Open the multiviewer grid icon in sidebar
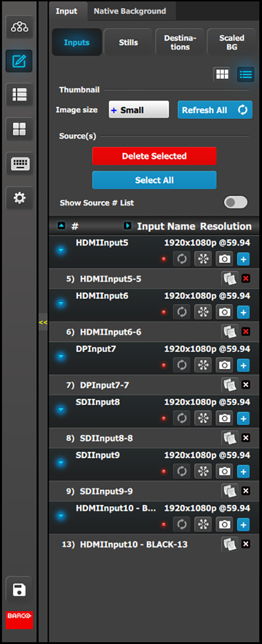The width and height of the screenshot is (262, 644). click(19, 129)
